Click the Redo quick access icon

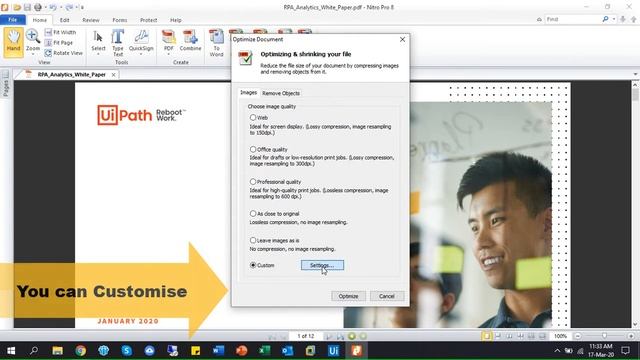(69, 7)
